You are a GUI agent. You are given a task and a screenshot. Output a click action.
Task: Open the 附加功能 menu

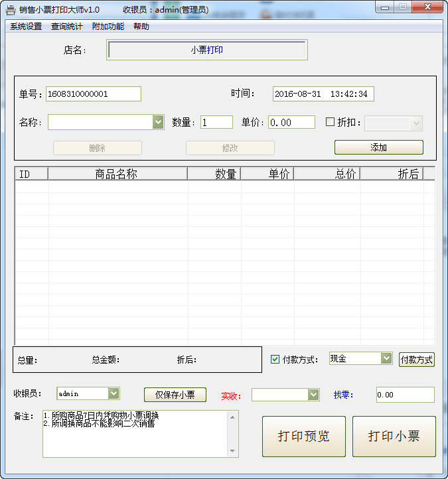point(108,27)
